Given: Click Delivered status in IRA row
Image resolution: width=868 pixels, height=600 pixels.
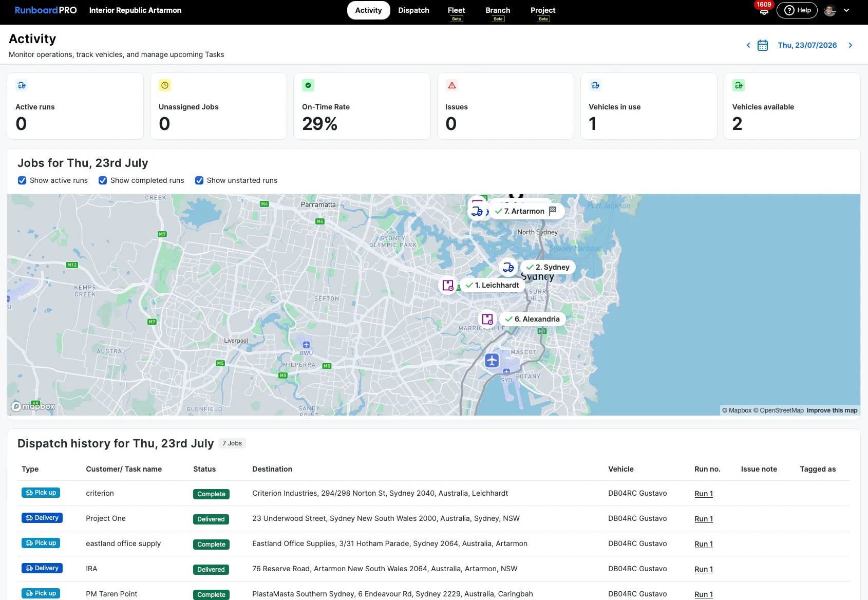Looking at the screenshot, I should (x=211, y=570).
